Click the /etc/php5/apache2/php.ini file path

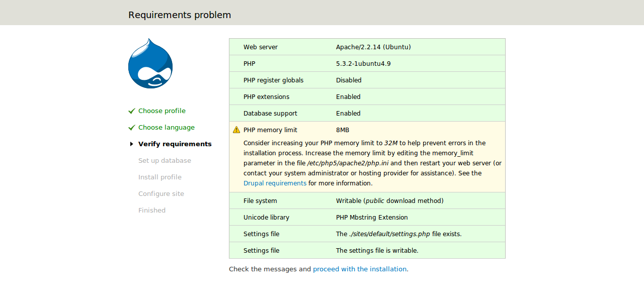[348, 163]
